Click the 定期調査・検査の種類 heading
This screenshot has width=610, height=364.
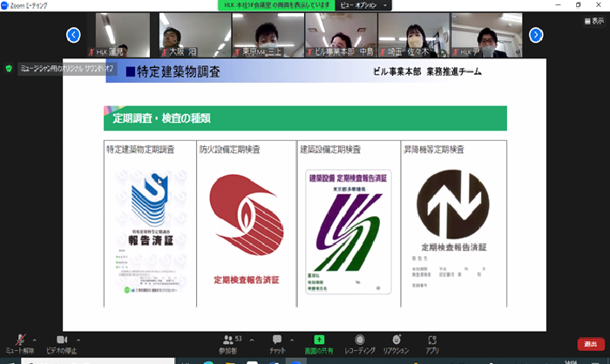point(161,118)
